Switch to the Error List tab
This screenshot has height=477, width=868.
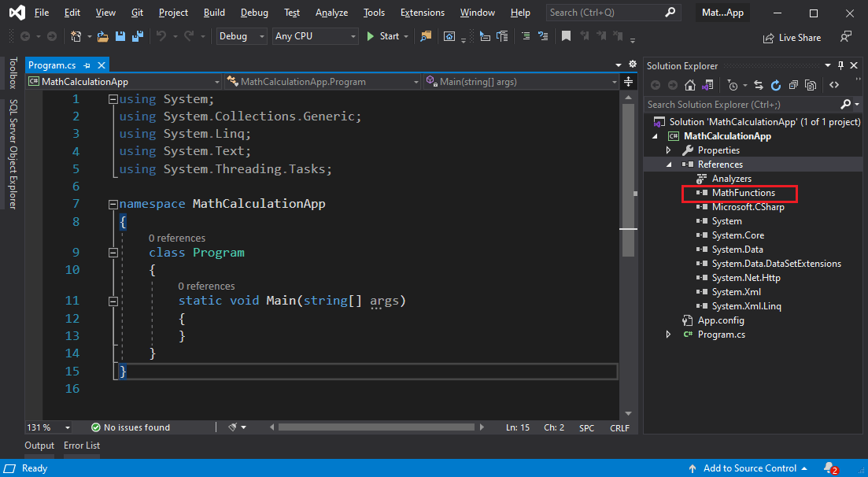tap(81, 445)
